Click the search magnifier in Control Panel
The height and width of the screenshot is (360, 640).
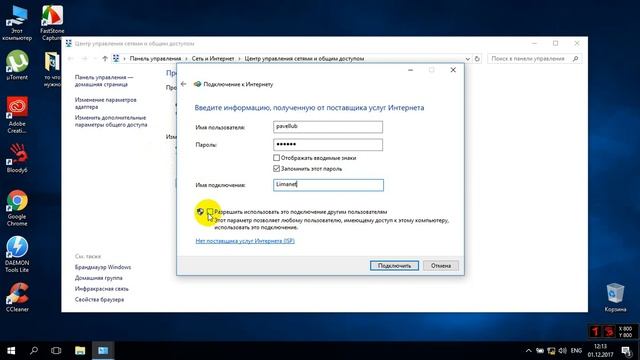point(576,59)
